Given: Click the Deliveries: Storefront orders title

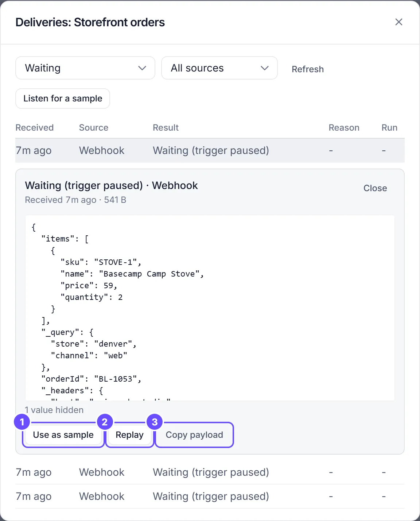Looking at the screenshot, I should 90,22.
